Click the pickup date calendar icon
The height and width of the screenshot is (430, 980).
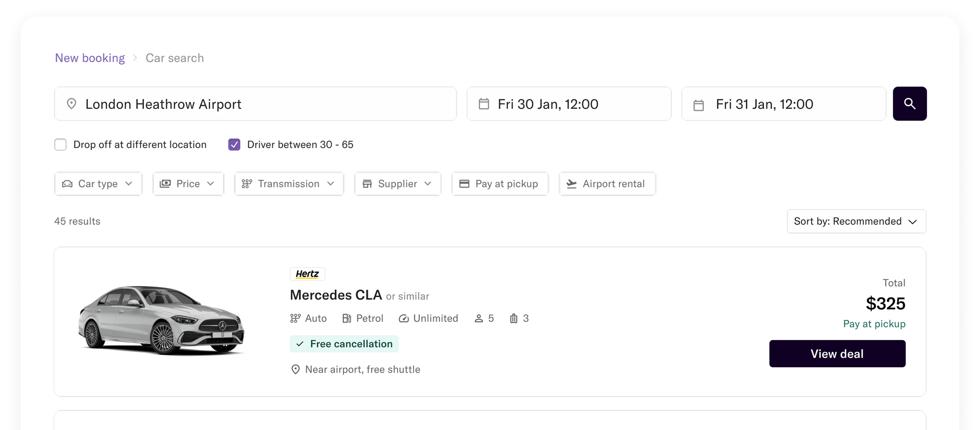484,103
